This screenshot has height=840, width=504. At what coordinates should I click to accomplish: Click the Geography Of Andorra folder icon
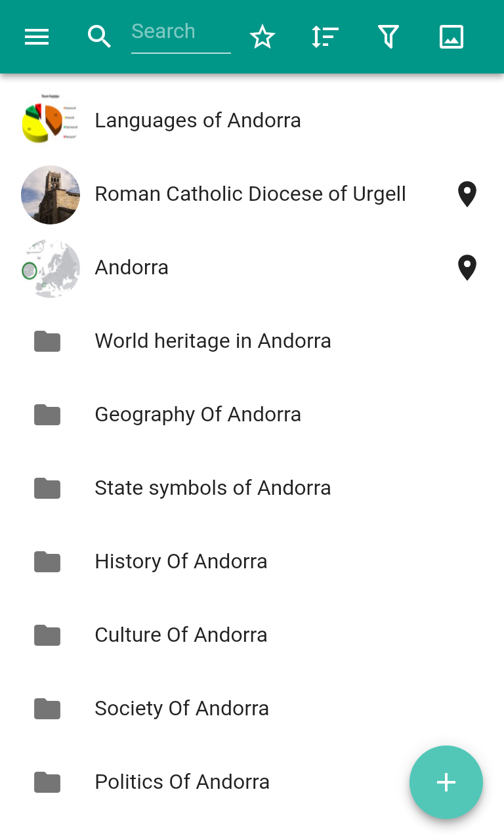47,415
